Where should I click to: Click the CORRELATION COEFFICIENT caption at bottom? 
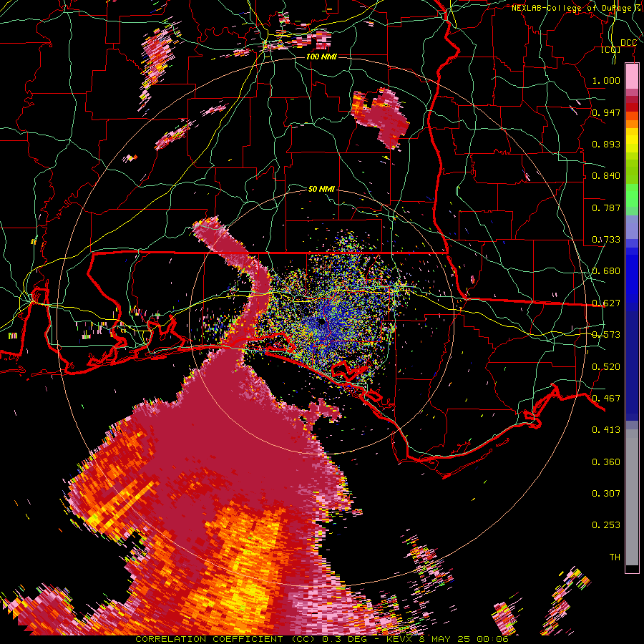coord(321,639)
